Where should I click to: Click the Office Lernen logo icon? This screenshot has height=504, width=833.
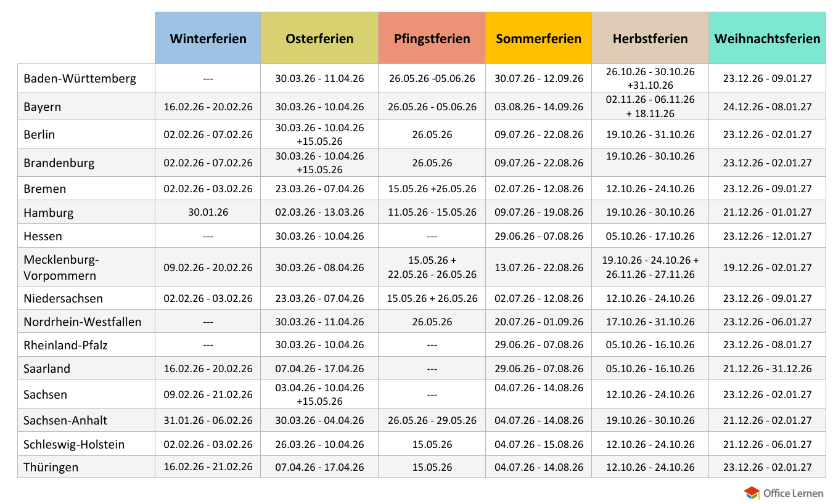(x=752, y=492)
